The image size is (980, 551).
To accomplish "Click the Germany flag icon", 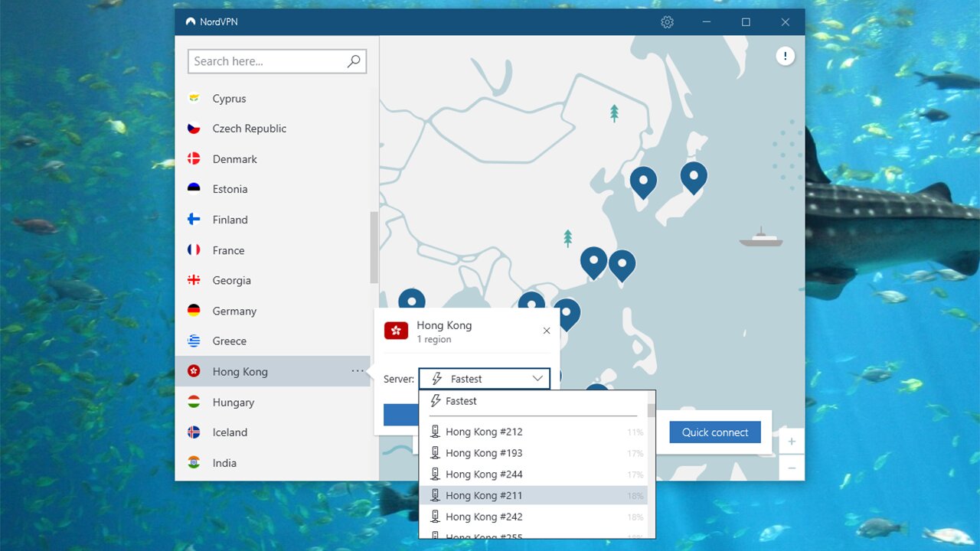I will click(x=194, y=311).
